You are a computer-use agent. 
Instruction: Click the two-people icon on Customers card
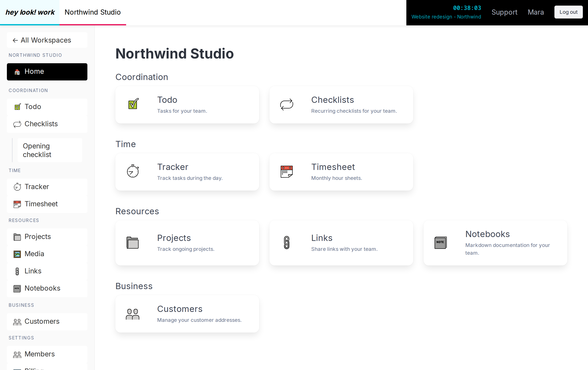pyautogui.click(x=133, y=314)
